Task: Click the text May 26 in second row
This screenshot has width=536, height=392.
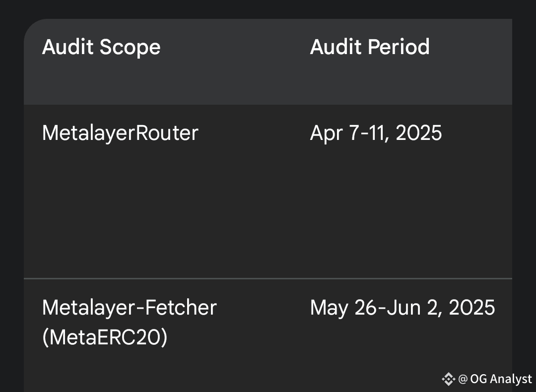Action: click(x=343, y=308)
